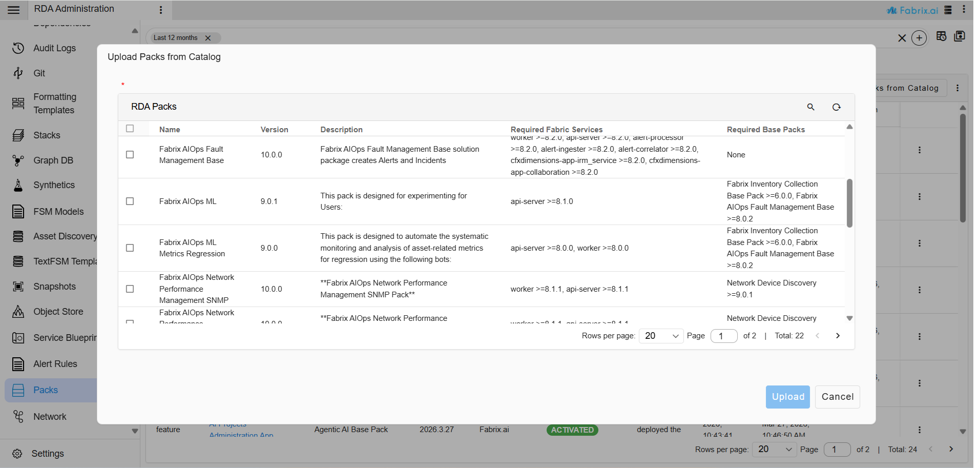Image resolution: width=980 pixels, height=468 pixels.
Task: Click the Upload button
Action: point(787,397)
